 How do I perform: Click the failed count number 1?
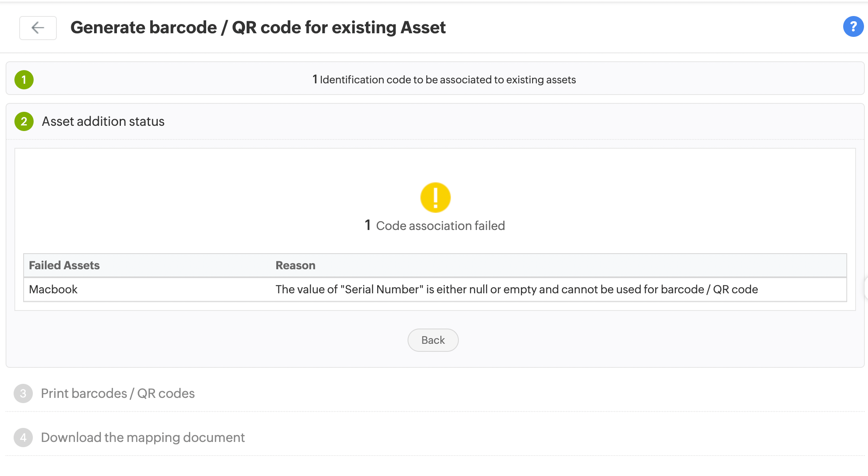[368, 225]
